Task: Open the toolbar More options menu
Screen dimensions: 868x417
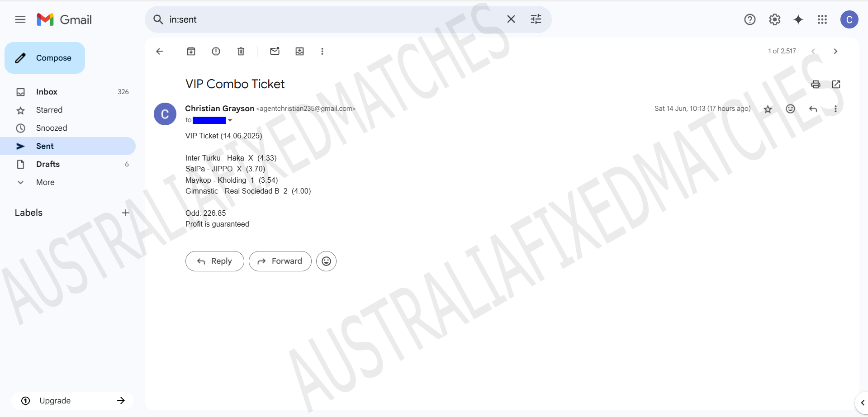Action: [322, 51]
